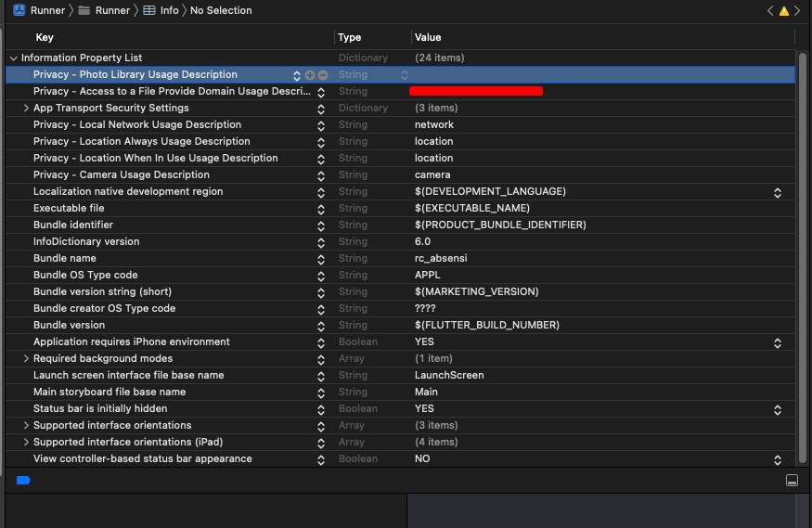Collapse the Information Property List root
The height and width of the screenshot is (528, 812).
click(13, 58)
